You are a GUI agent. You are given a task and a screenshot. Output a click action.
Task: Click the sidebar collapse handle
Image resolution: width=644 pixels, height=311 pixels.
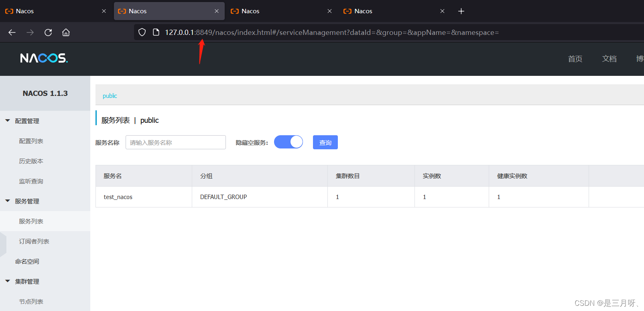pyautogui.click(x=3, y=244)
